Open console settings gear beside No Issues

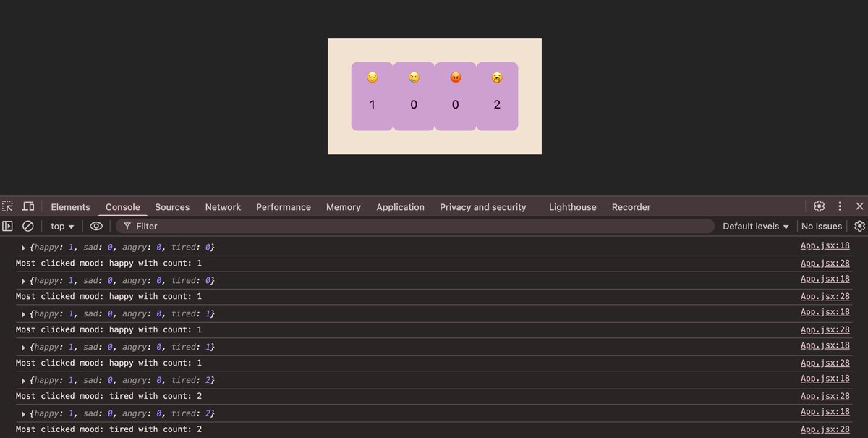pos(859,226)
